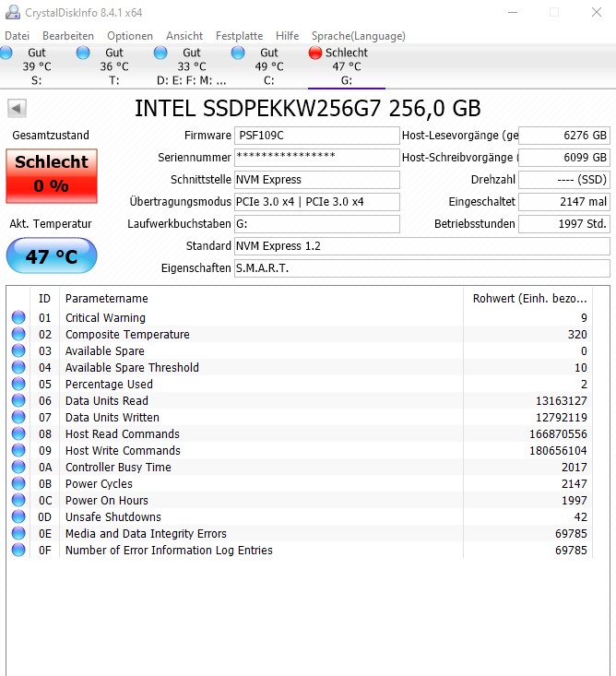Click raw value 180656104 for Host Write Commands

click(558, 451)
